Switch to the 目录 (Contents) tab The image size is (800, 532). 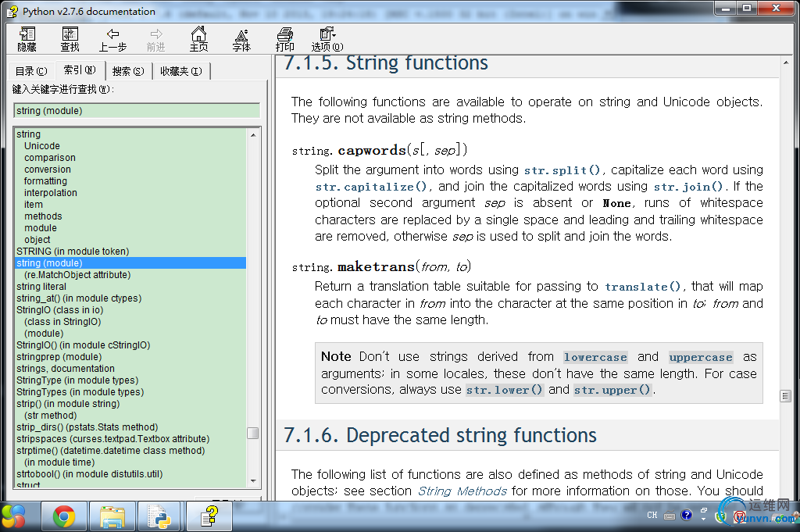coord(31,71)
